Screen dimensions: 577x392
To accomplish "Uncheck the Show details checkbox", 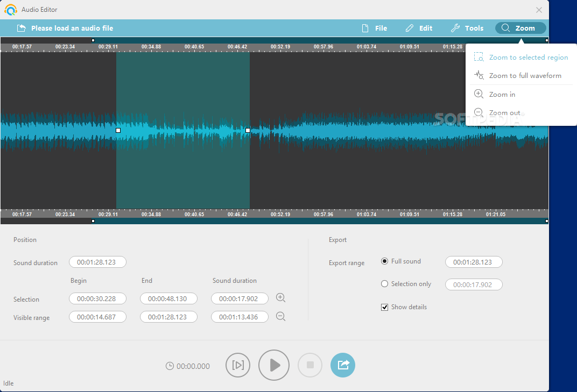I will pos(385,307).
